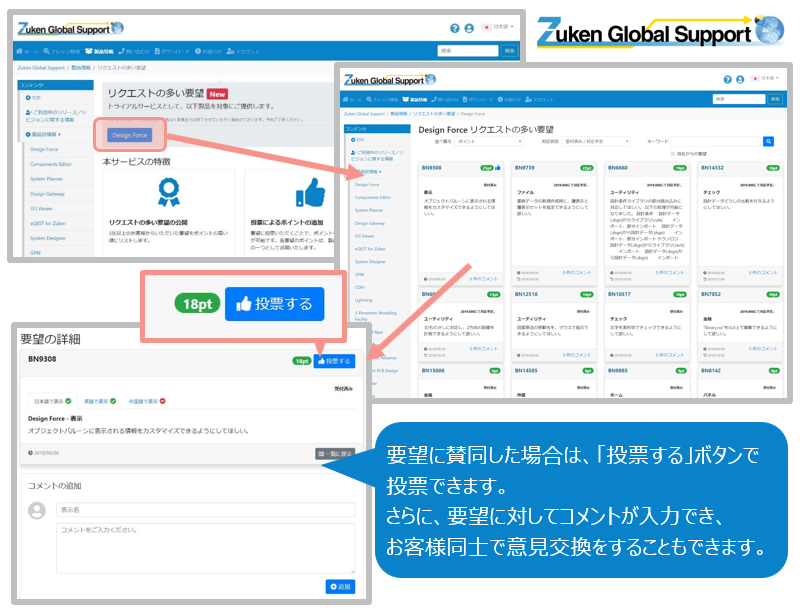Open ナレッジ検索 in the overview page navbar
Image resolution: width=800 pixels, height=615 pixels.
point(62,52)
